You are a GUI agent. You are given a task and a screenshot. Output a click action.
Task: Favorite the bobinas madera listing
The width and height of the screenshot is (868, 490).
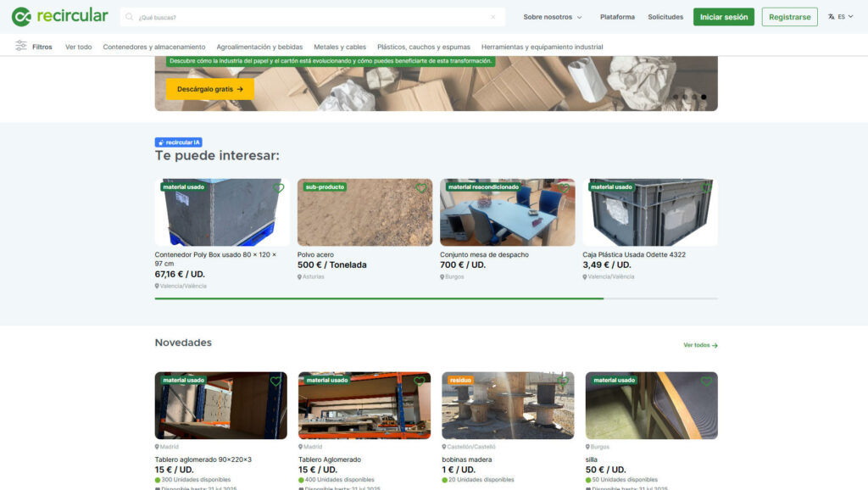point(563,381)
